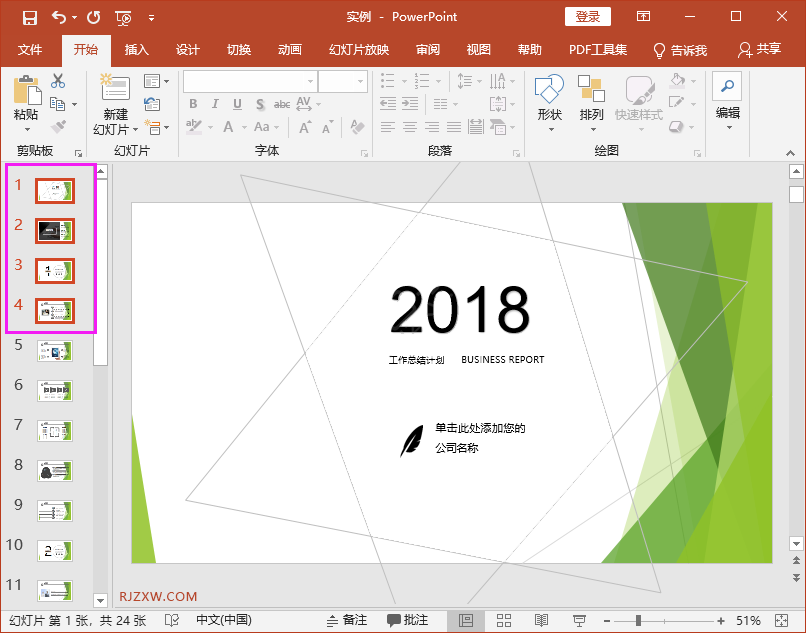Switch to reading view icon
The width and height of the screenshot is (806, 633).
[x=541, y=620]
